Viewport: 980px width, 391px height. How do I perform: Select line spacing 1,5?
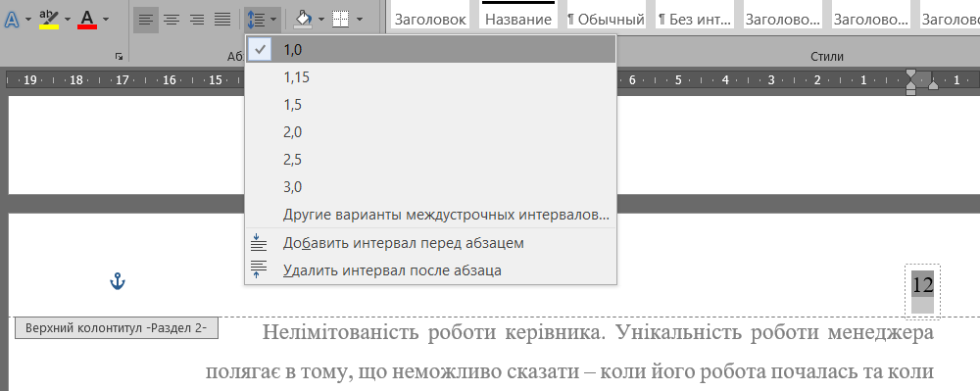430,105
